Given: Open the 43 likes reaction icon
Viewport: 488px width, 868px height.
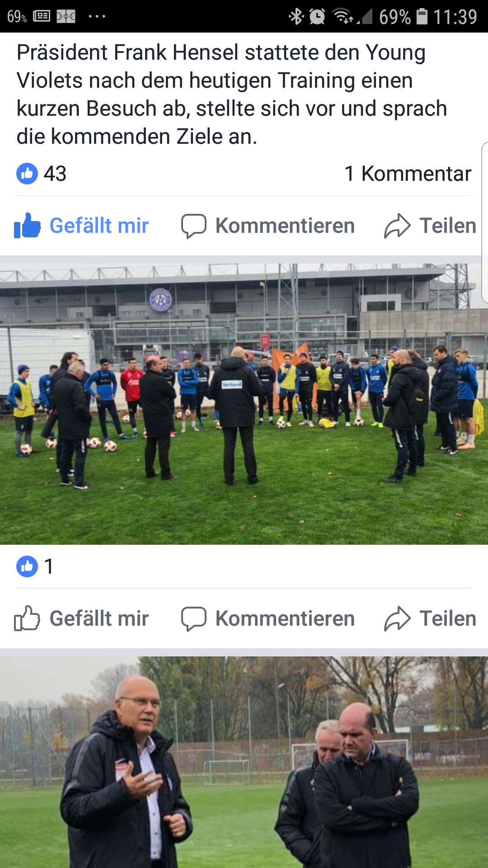Looking at the screenshot, I should click(x=27, y=174).
